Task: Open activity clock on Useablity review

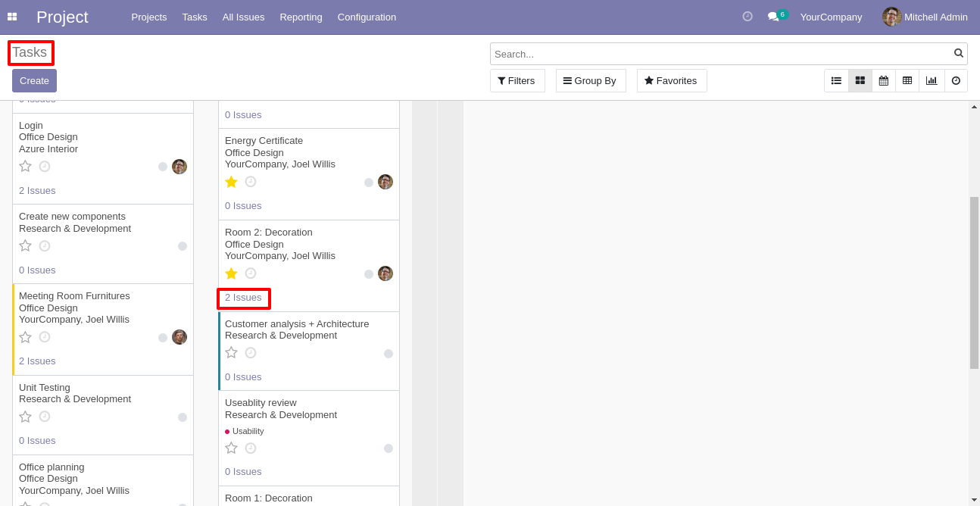Action: click(x=251, y=448)
